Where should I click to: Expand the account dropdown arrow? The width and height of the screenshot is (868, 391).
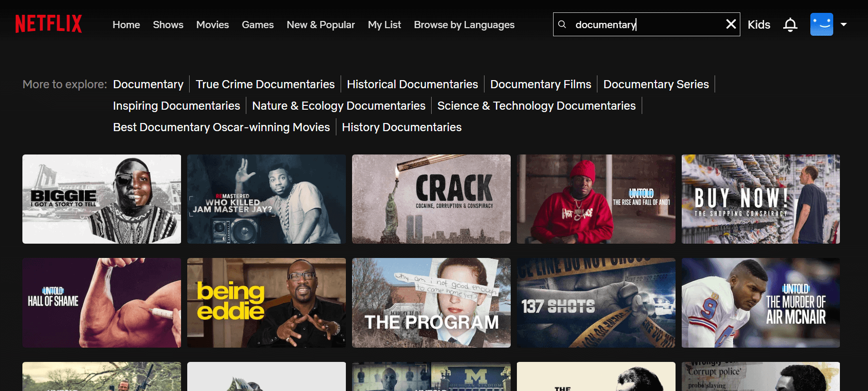(844, 24)
